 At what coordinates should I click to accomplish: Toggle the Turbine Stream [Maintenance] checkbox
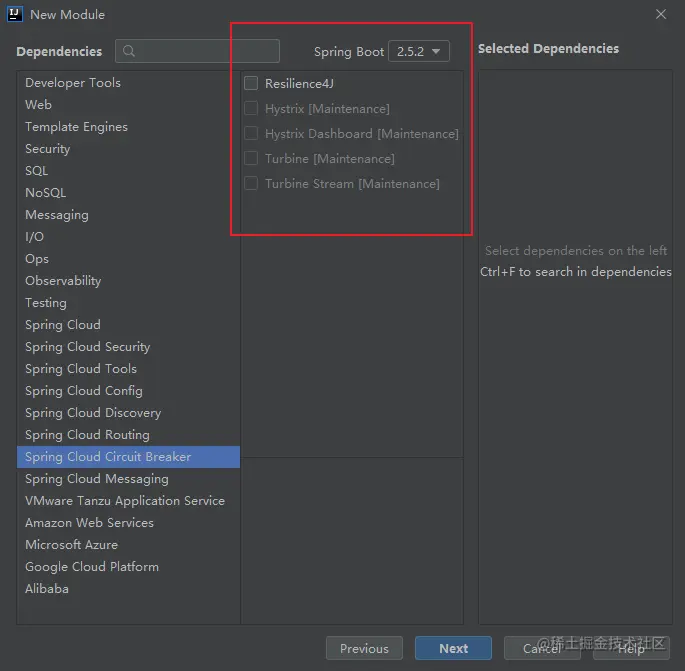(x=251, y=183)
